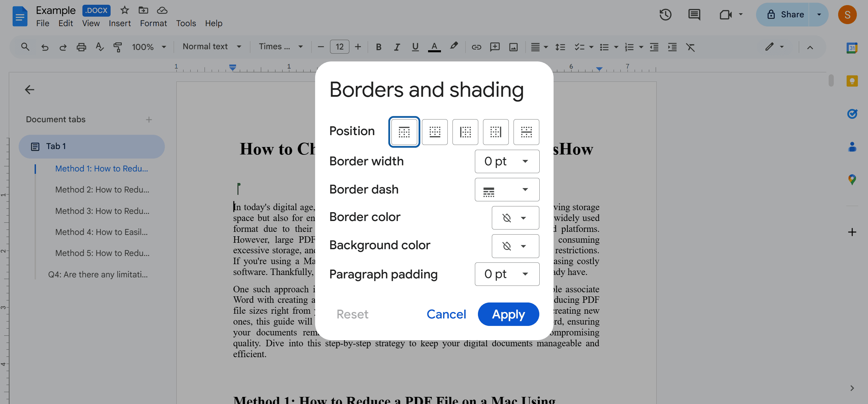
Task: Click the Cancel button
Action: 446,314
